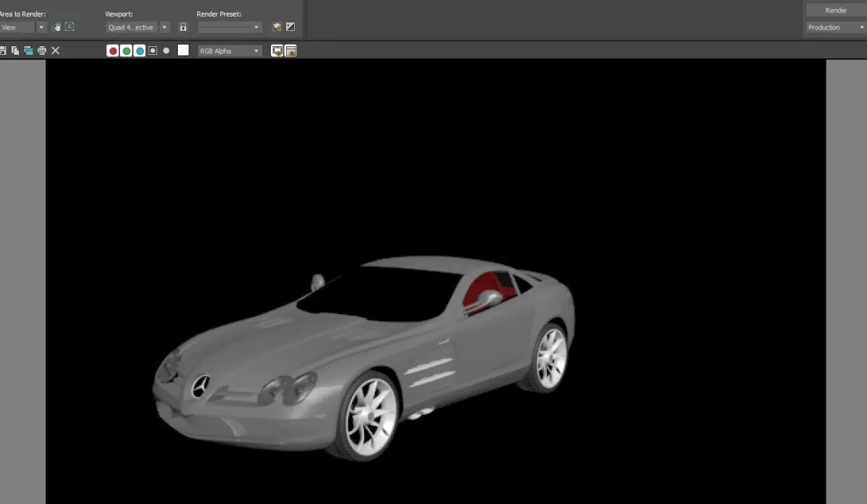
Task: Click the Auto Region Selected icon
Action: [x=69, y=27]
